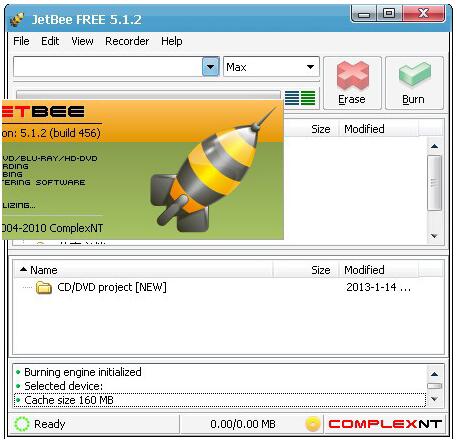
Task: Expand the recorder device dropdown arrow
Action: (x=210, y=67)
